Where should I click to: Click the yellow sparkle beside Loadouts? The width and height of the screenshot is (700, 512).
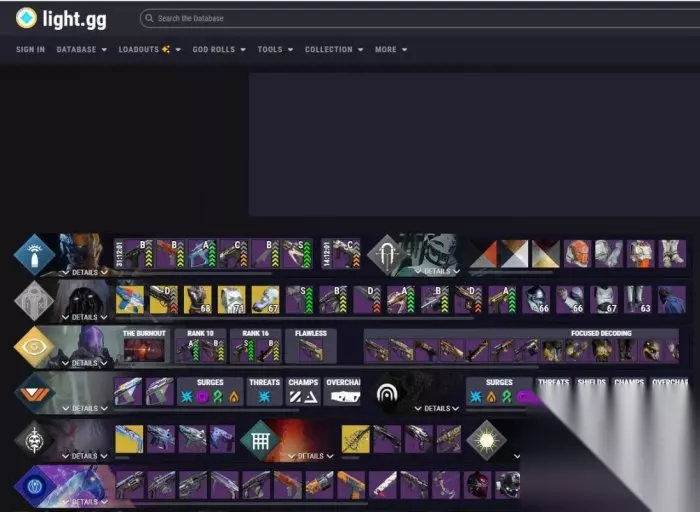click(x=166, y=49)
